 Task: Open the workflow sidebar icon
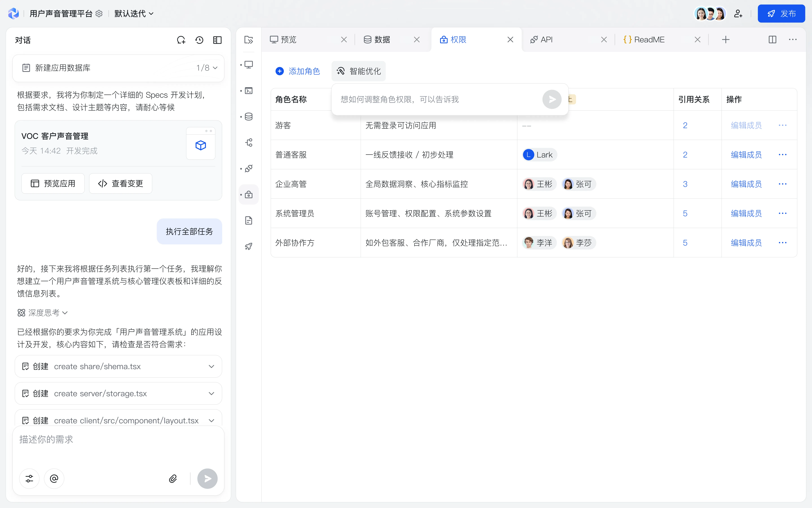[249, 143]
